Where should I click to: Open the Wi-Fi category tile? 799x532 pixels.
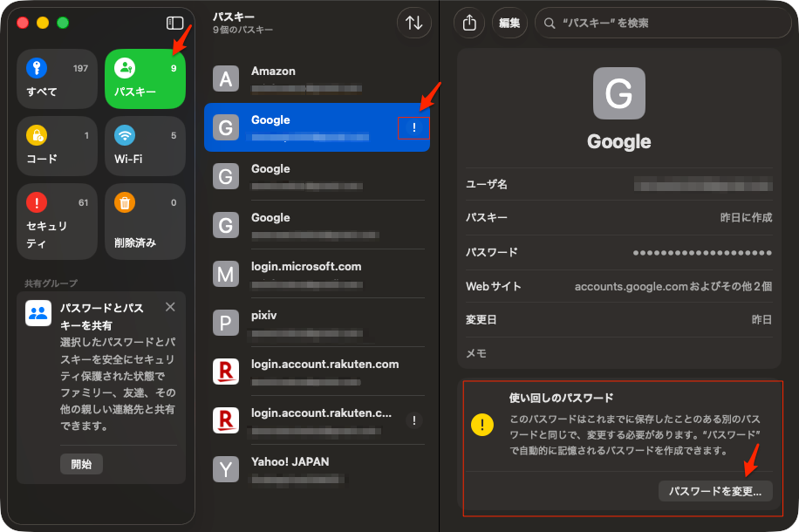tap(145, 147)
